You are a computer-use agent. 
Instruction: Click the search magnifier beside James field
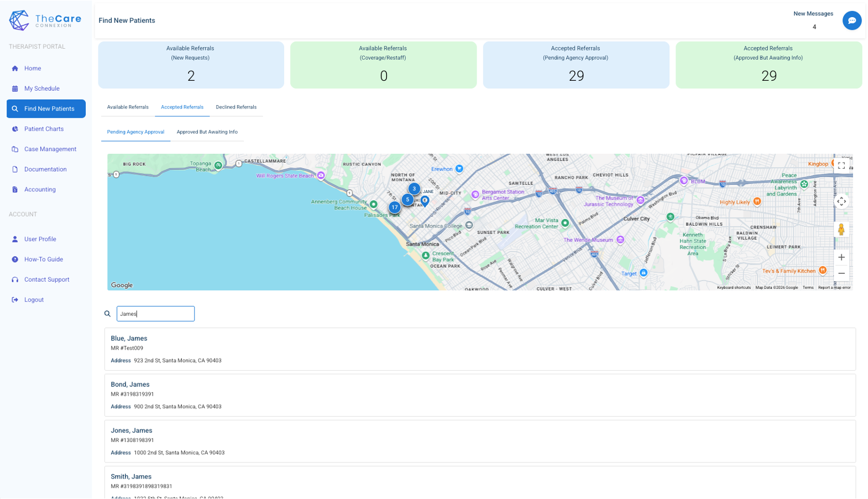tap(107, 314)
